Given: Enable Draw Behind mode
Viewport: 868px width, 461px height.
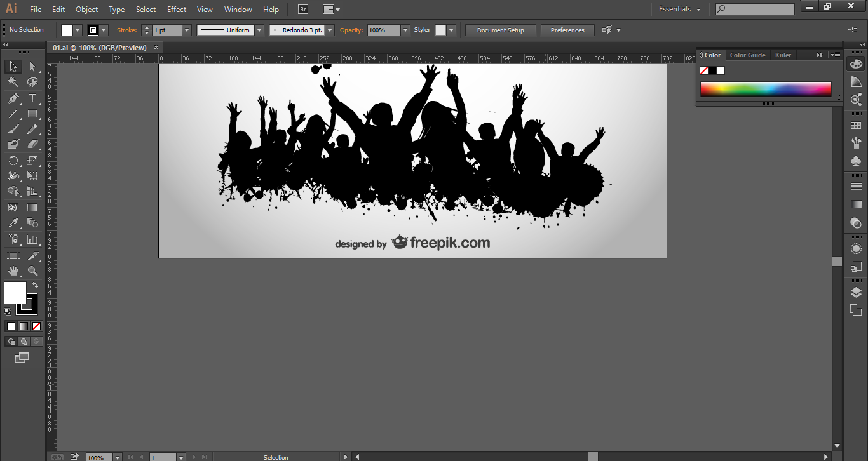Looking at the screenshot, I should coord(24,341).
